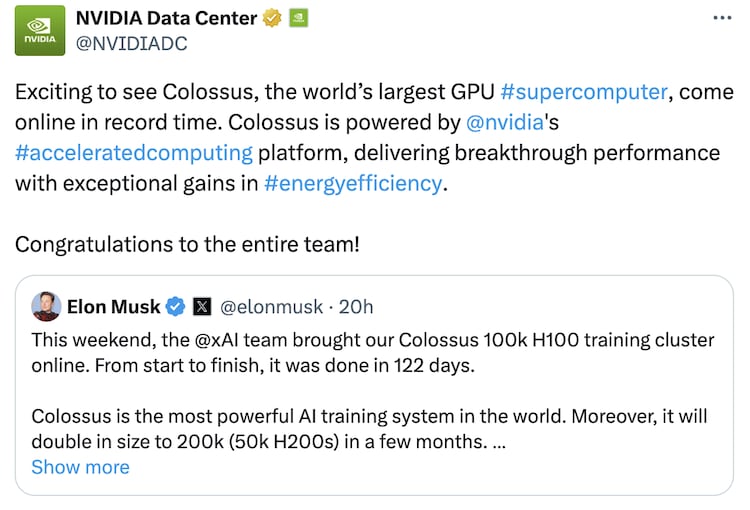This screenshot has width=750, height=510.
Task: Click Elon Musk's profile picture thumbnail
Action: point(46,306)
